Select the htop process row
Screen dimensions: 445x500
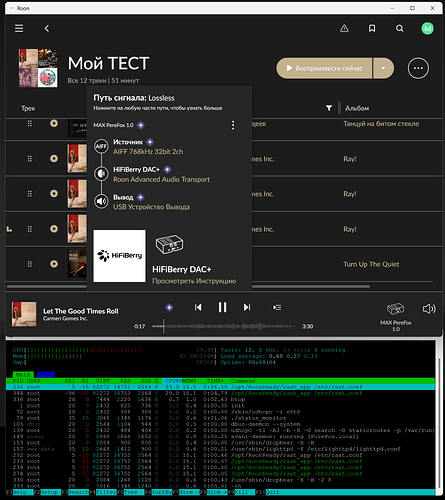coord(220,399)
